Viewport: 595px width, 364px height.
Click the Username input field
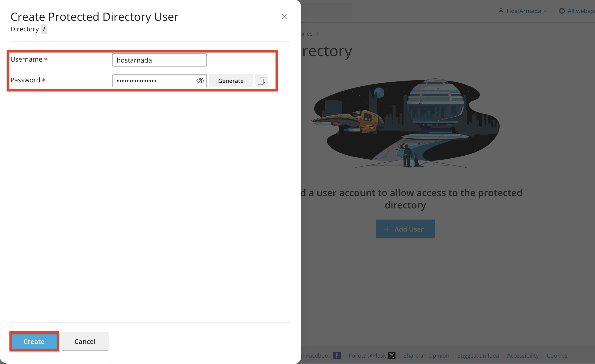[x=159, y=60]
